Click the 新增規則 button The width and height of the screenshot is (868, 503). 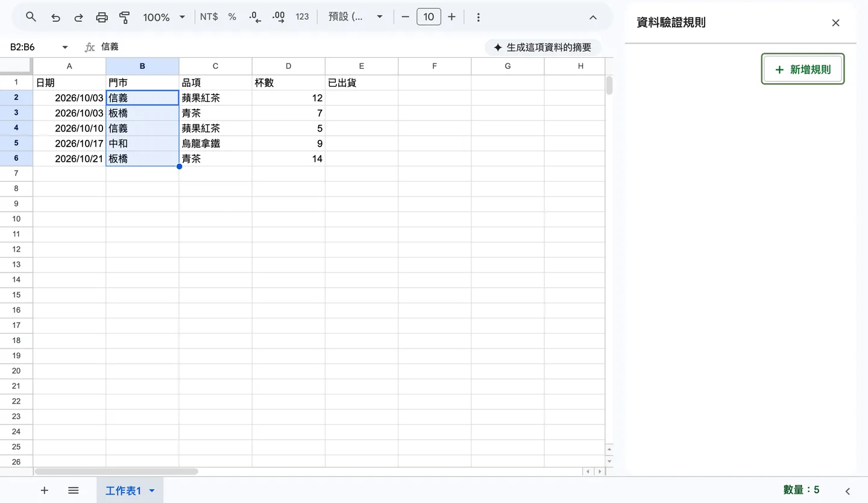[x=803, y=69]
